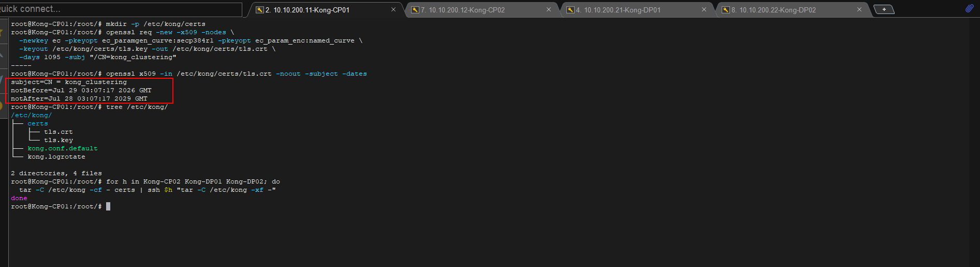Click 'kong.conf.default' in the tree output
980x267 pixels.
[63, 148]
